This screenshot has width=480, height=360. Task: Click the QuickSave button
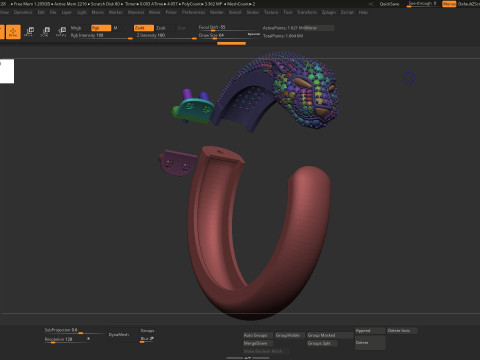(x=389, y=4)
